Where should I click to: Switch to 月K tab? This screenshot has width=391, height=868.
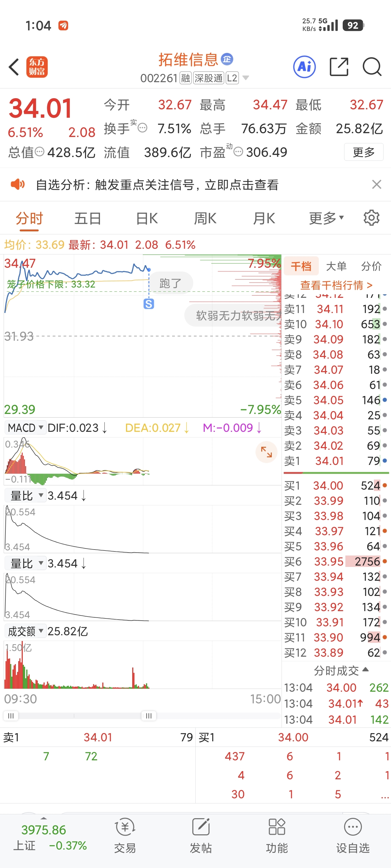[264, 218]
